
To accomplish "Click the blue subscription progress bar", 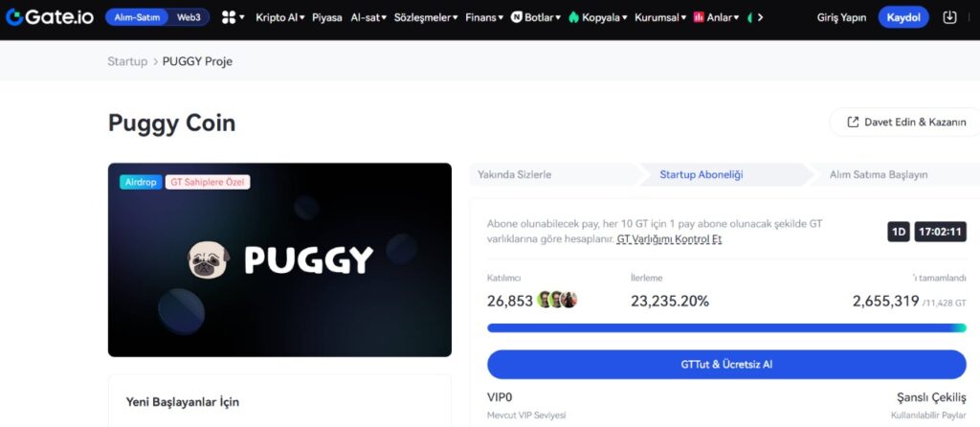I will (x=726, y=327).
